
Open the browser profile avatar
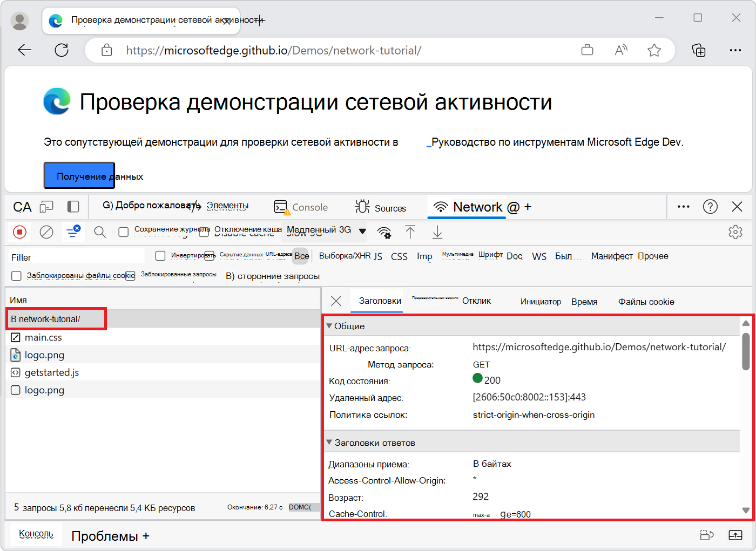pyautogui.click(x=20, y=21)
